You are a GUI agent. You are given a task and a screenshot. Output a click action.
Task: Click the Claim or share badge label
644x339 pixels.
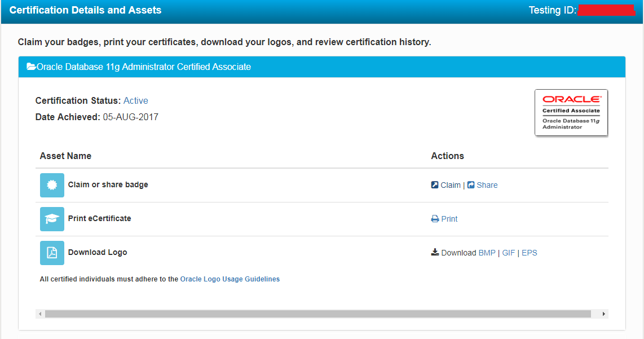[108, 185]
